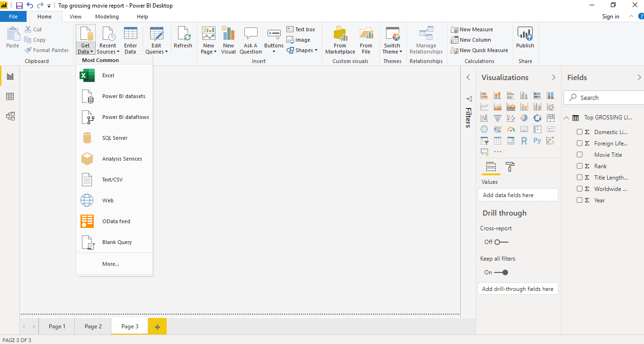This screenshot has height=344, width=644.
Task: Insert the R script visual
Action: pyautogui.click(x=524, y=141)
